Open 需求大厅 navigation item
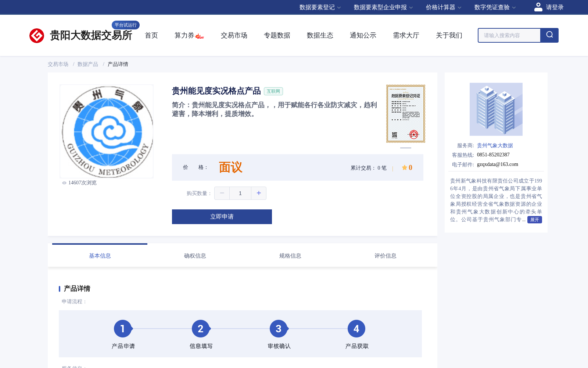The image size is (588, 368). pyautogui.click(x=406, y=35)
